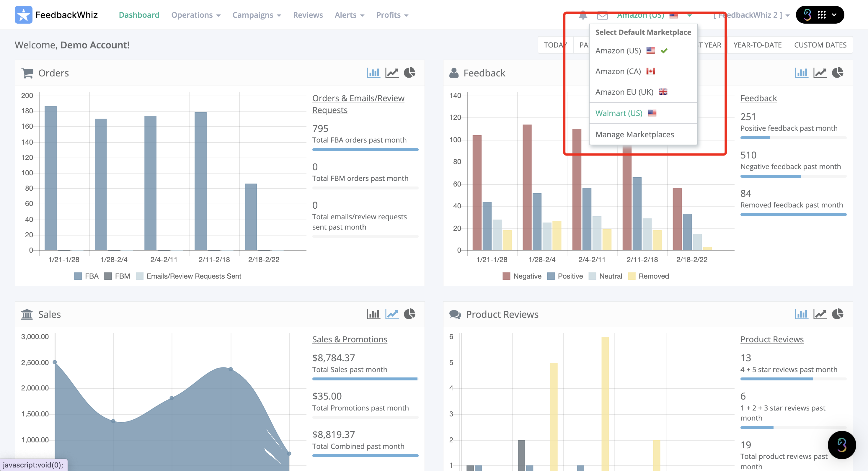Toggle Emails/Review Requests Sent legend series

pyautogui.click(x=188, y=276)
